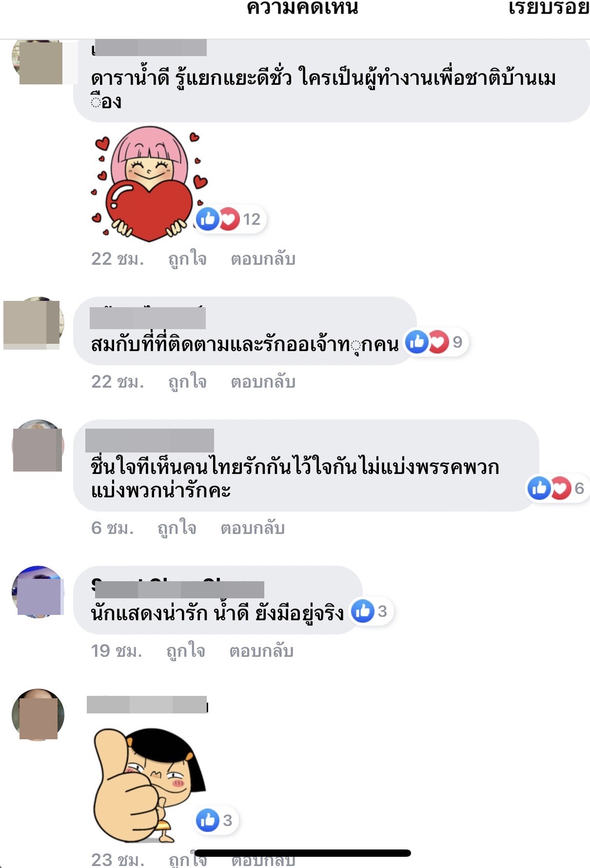Tap profile picture of 'ชื่นใจ' commenter
Screen dimensions: 590x868
[x=38, y=445]
